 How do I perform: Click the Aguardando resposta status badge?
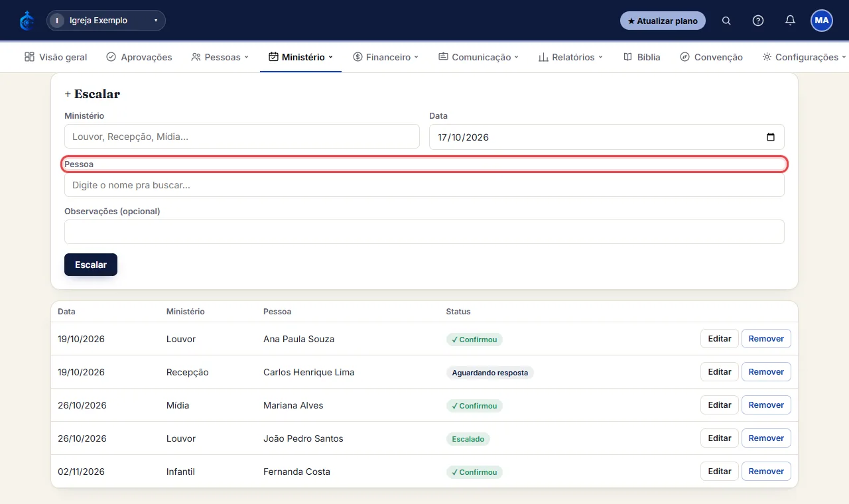[x=490, y=373]
